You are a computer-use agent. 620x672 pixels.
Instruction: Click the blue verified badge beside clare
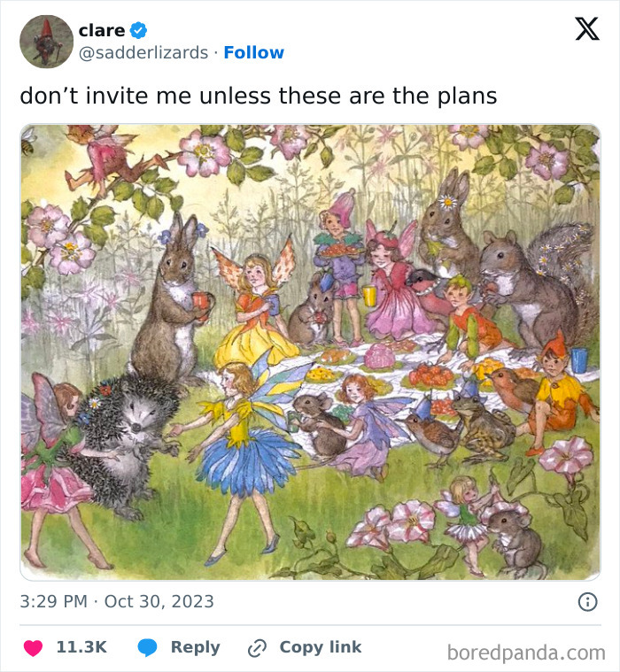point(138,30)
